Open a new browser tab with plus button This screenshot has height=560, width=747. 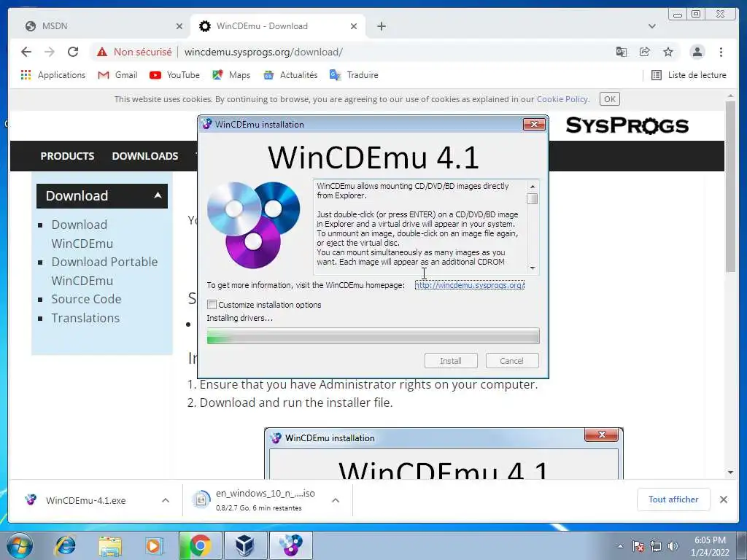coord(382,26)
